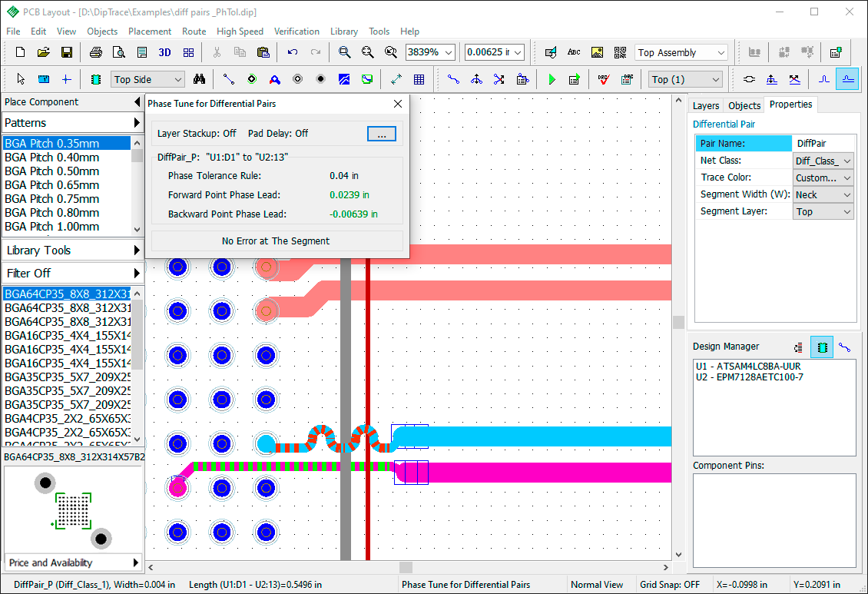This screenshot has width=868, height=594.
Task: Create a new layout file
Action: pyautogui.click(x=21, y=52)
